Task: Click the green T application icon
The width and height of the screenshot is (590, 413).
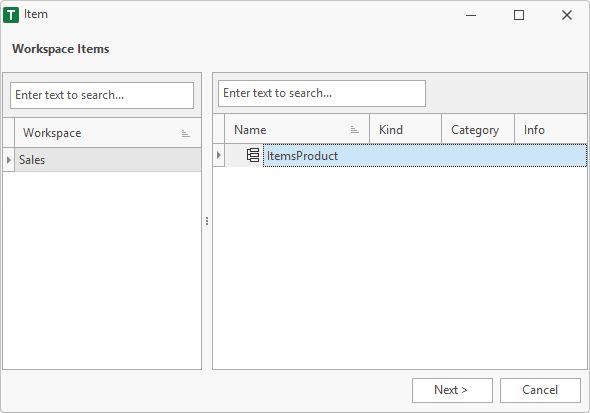Action: pyautogui.click(x=11, y=15)
